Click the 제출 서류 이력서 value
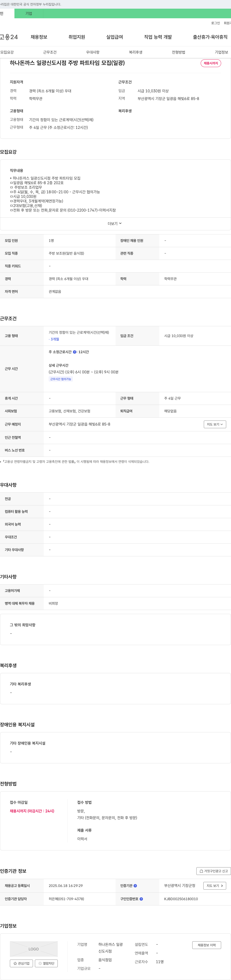Image resolution: width=231 pixels, height=980 pixels. [x=82, y=839]
